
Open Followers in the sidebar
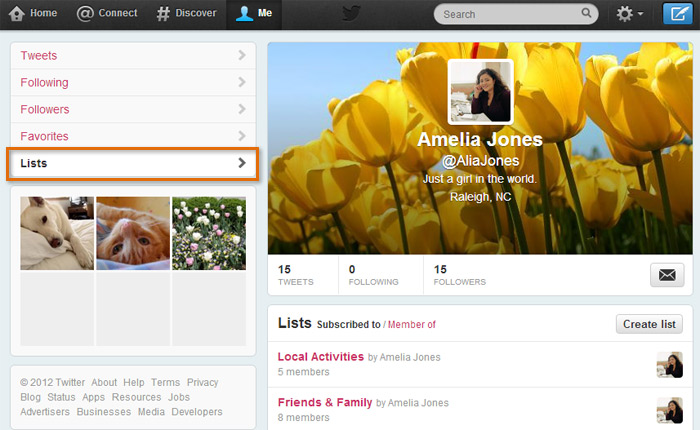pos(133,109)
